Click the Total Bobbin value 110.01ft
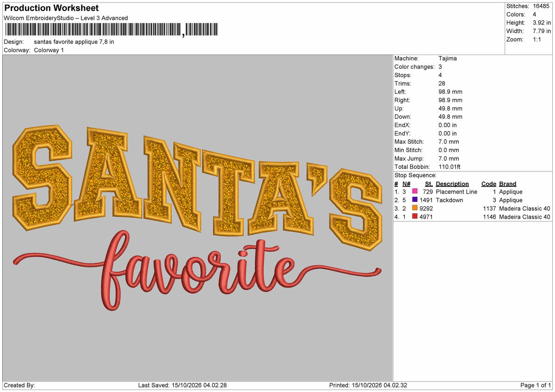 pos(450,166)
